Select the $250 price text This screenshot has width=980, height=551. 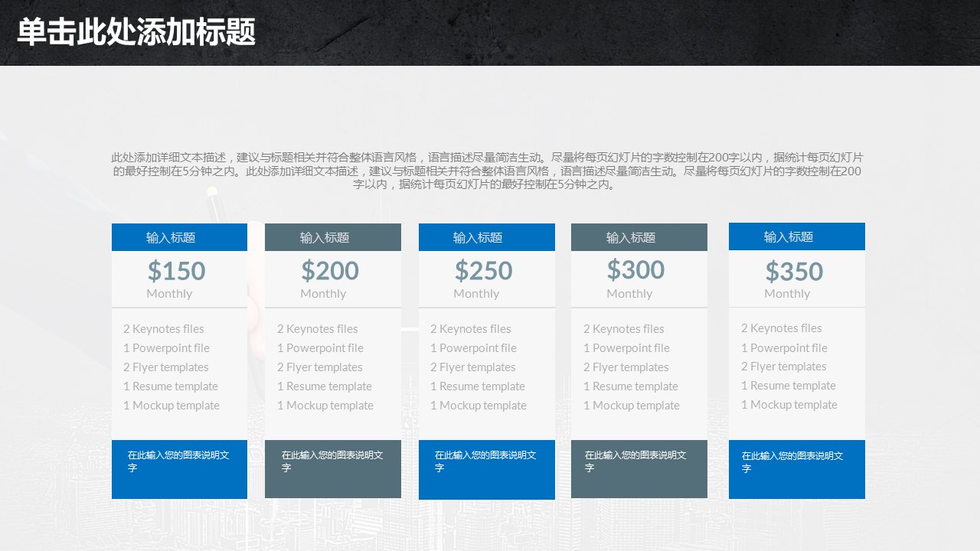[484, 271]
